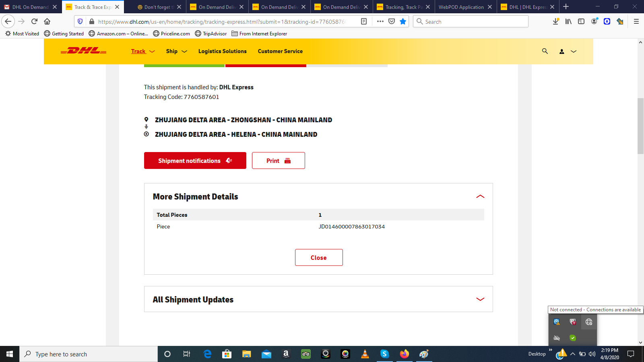Click the green checkmark tray icon
The image size is (644, 362).
573,338
